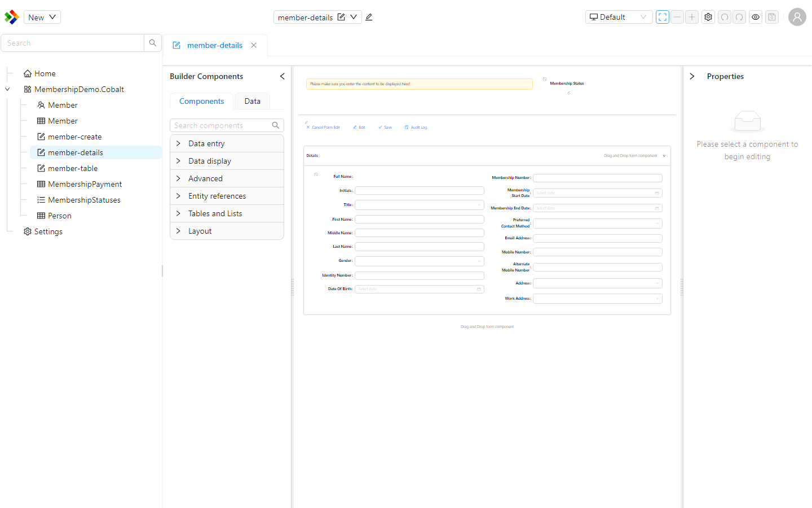
Task: Expand the Properties panel chevron
Action: click(x=692, y=76)
